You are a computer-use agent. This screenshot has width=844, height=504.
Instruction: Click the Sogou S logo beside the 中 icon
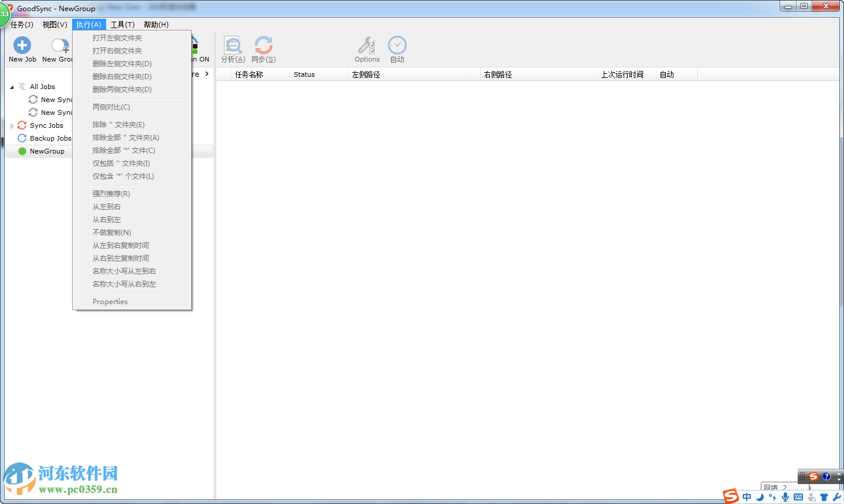(731, 496)
